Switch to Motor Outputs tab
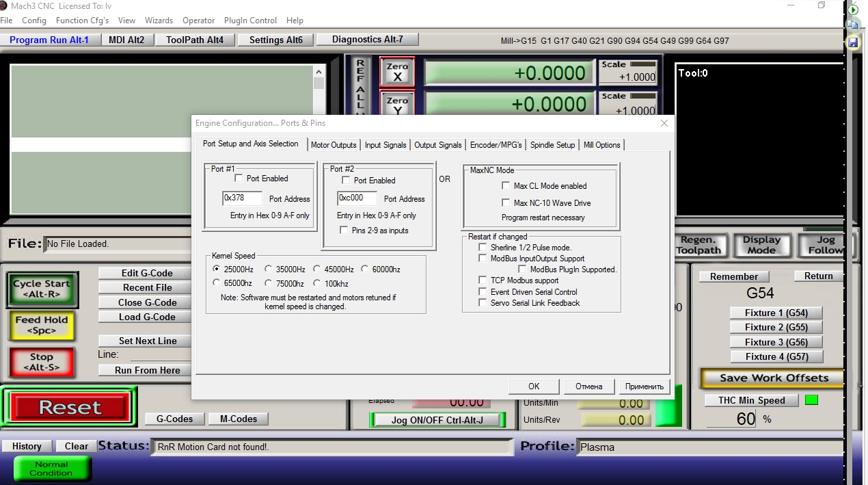This screenshot has height=485, width=868. click(x=334, y=144)
